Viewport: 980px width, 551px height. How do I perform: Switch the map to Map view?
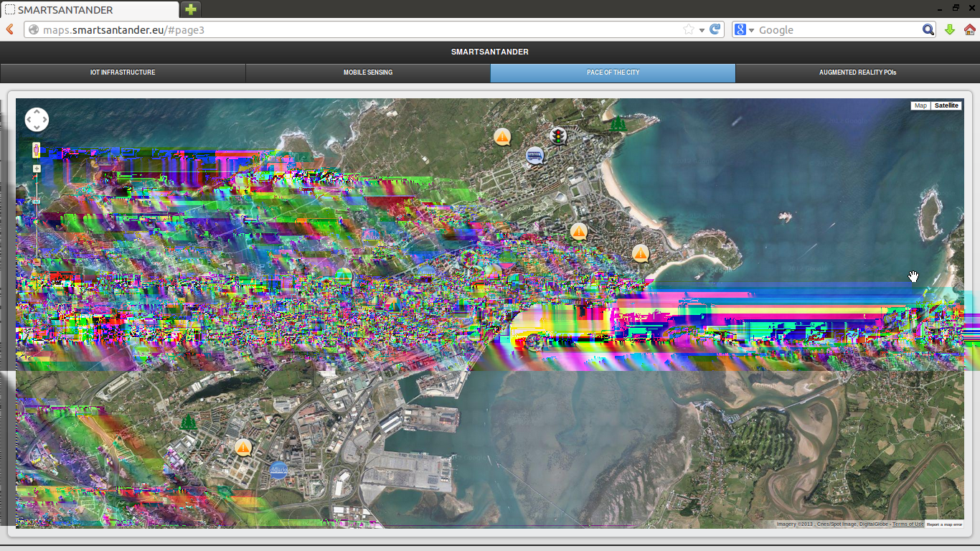tap(920, 105)
